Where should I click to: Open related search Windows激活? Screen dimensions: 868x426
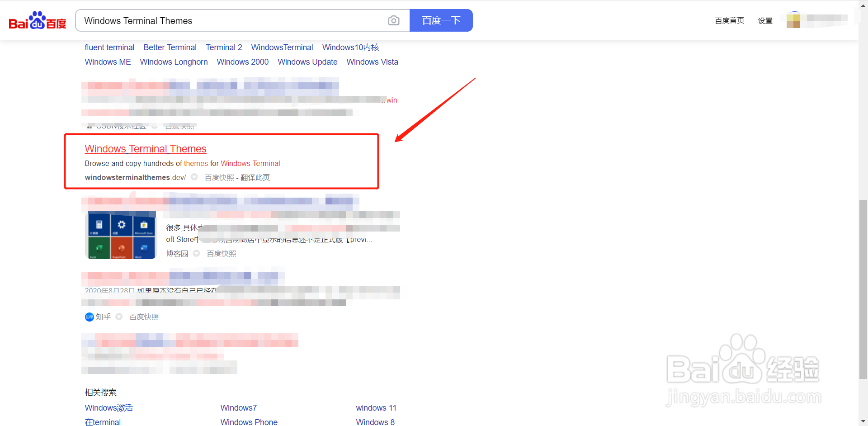109,408
